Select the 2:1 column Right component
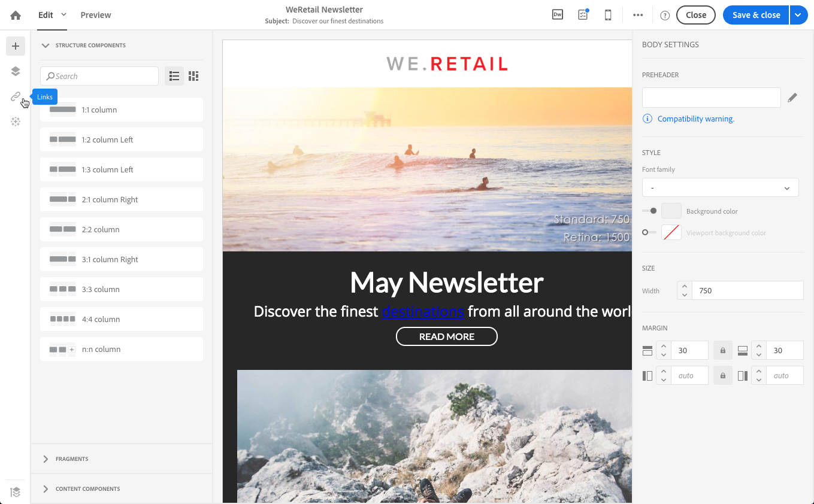 point(122,199)
